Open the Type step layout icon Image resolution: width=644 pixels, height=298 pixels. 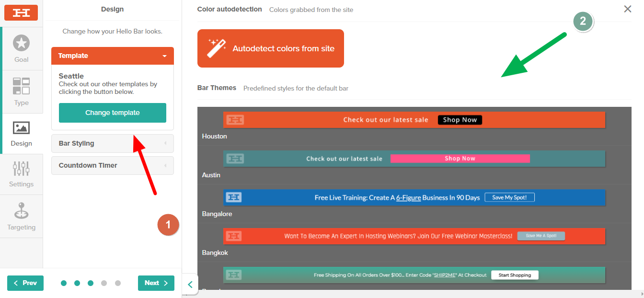[21, 86]
